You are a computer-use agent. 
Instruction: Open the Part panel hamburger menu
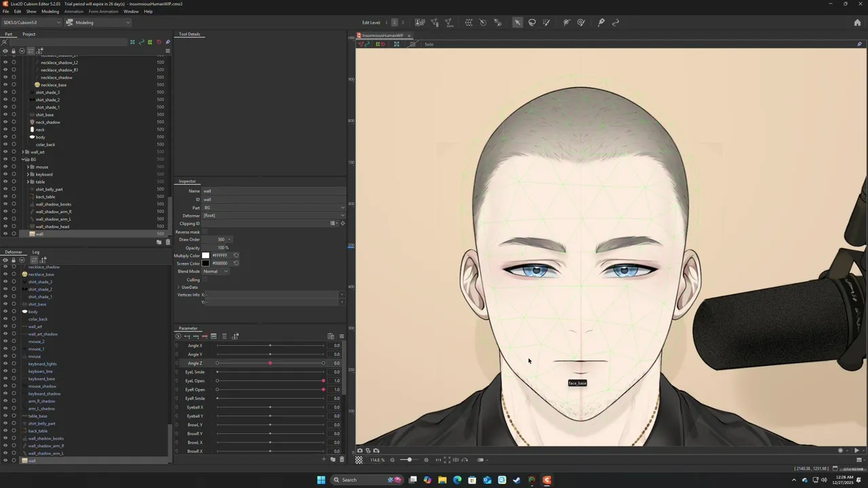[167, 50]
